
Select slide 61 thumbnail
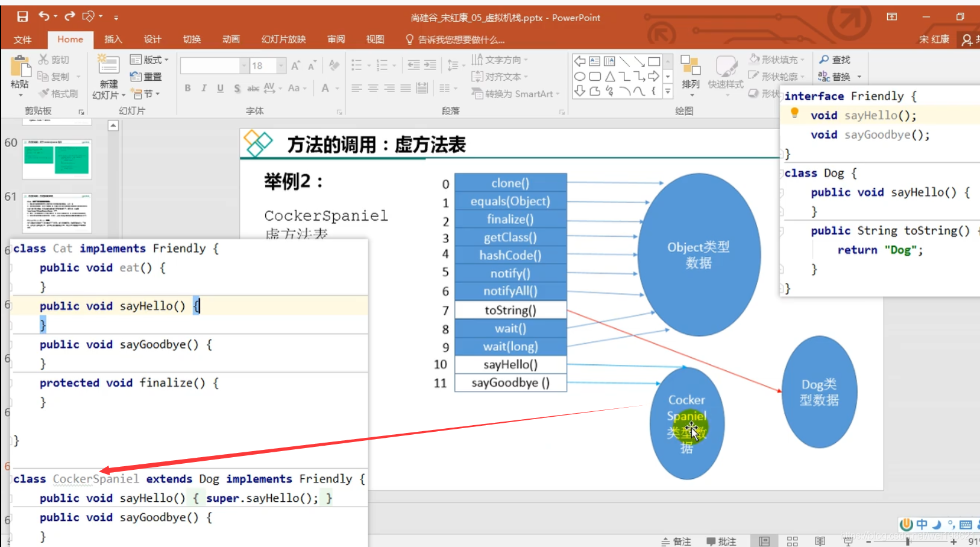(56, 212)
